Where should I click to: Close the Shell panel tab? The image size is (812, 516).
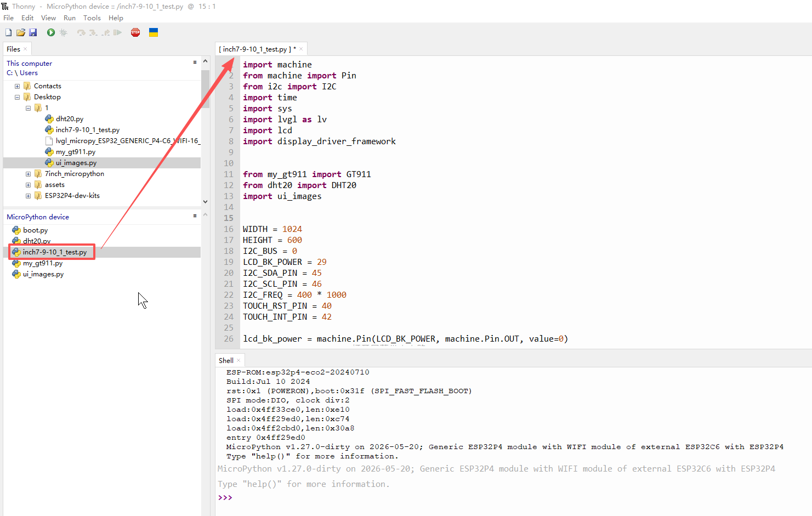(239, 360)
